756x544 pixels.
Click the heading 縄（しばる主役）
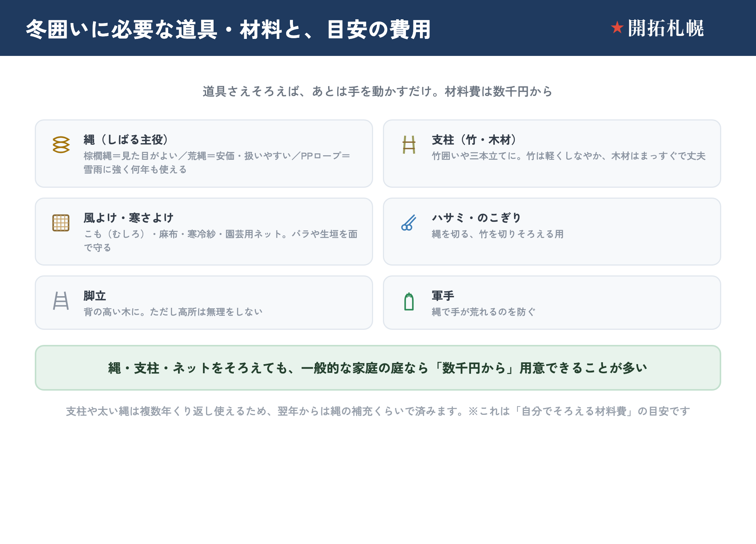tap(126, 140)
